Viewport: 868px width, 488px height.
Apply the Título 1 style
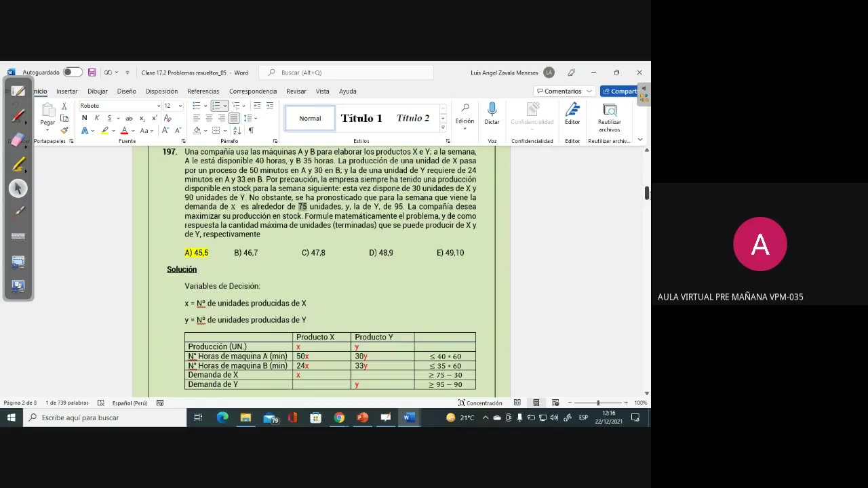coord(361,118)
